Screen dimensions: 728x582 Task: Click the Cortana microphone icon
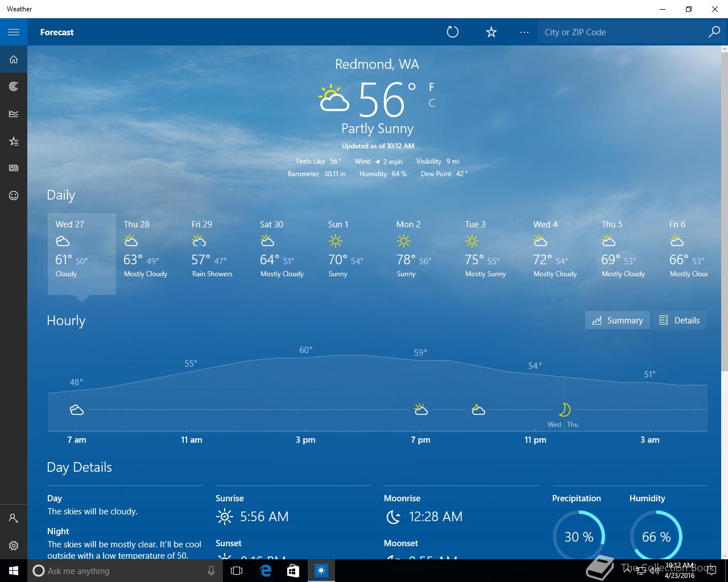[x=211, y=571]
